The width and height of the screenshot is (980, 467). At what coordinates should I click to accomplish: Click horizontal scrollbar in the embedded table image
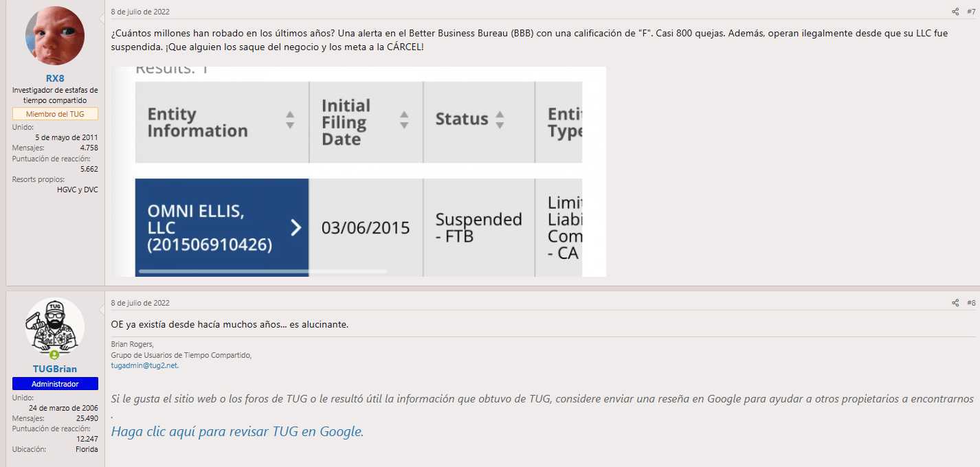point(263,271)
